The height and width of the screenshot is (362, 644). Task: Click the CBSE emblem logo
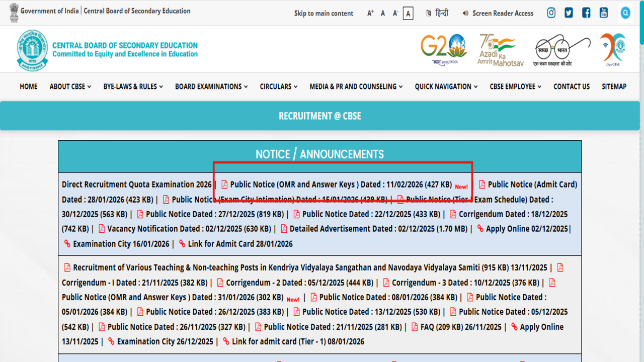[32, 50]
